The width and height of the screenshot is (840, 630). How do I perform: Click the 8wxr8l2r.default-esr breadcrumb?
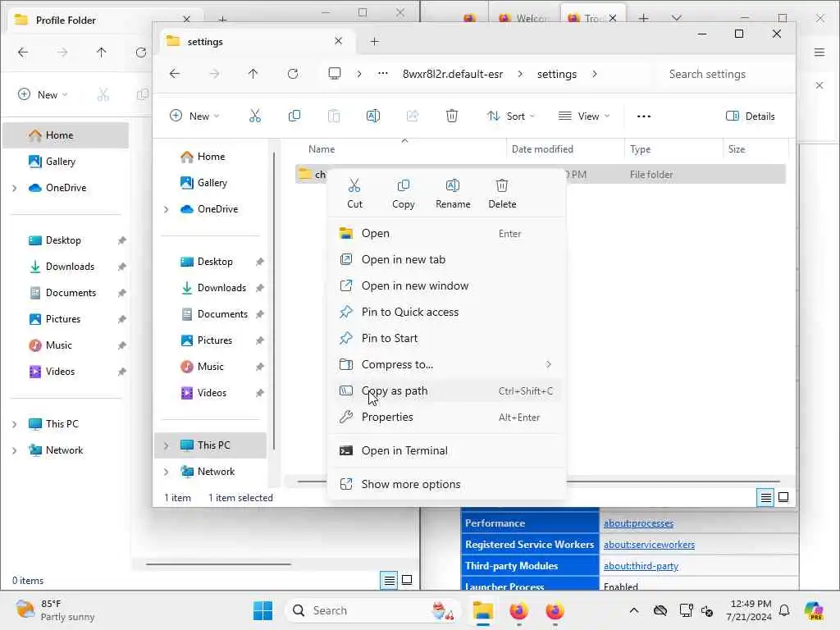click(453, 74)
